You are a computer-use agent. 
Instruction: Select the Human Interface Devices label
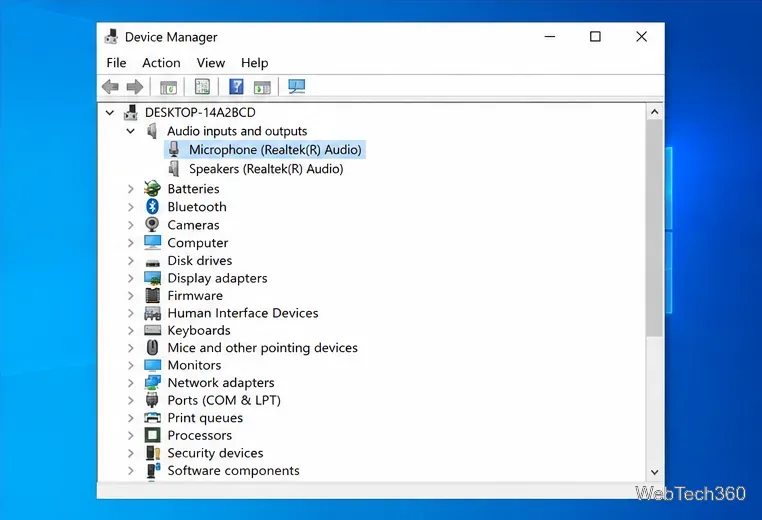242,313
